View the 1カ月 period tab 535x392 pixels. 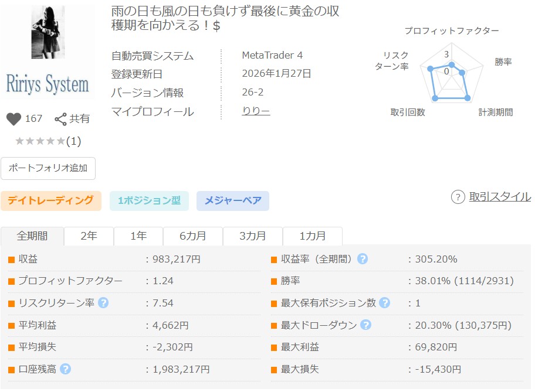(x=313, y=236)
